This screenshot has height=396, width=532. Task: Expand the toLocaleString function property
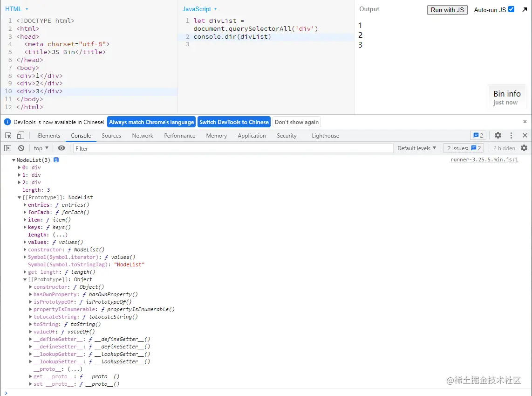point(30,317)
